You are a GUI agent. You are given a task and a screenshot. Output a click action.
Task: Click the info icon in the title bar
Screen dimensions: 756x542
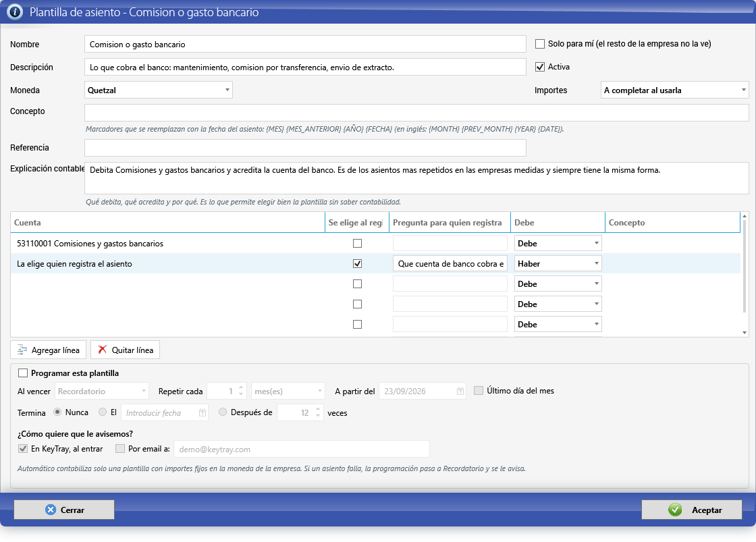click(15, 11)
